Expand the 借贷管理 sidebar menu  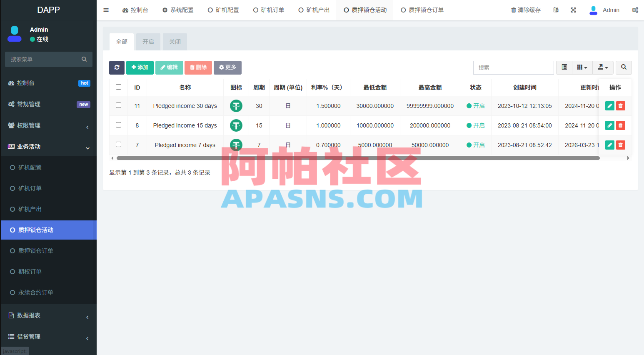click(48, 337)
